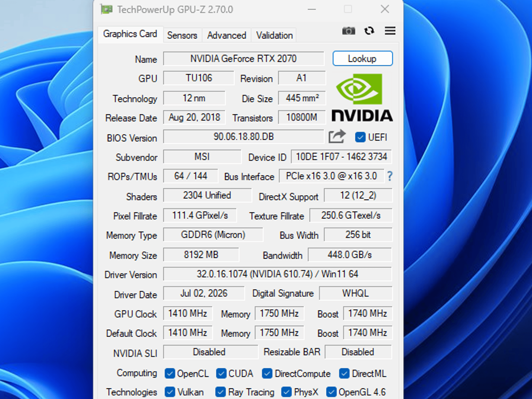
Task: Toggle the OpenGL 4.6 checkbox
Action: click(331, 392)
